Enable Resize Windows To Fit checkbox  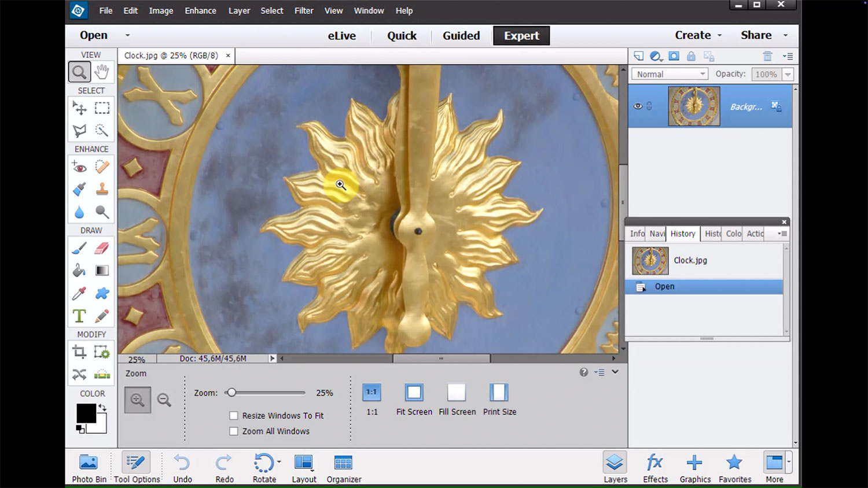pyautogui.click(x=234, y=416)
